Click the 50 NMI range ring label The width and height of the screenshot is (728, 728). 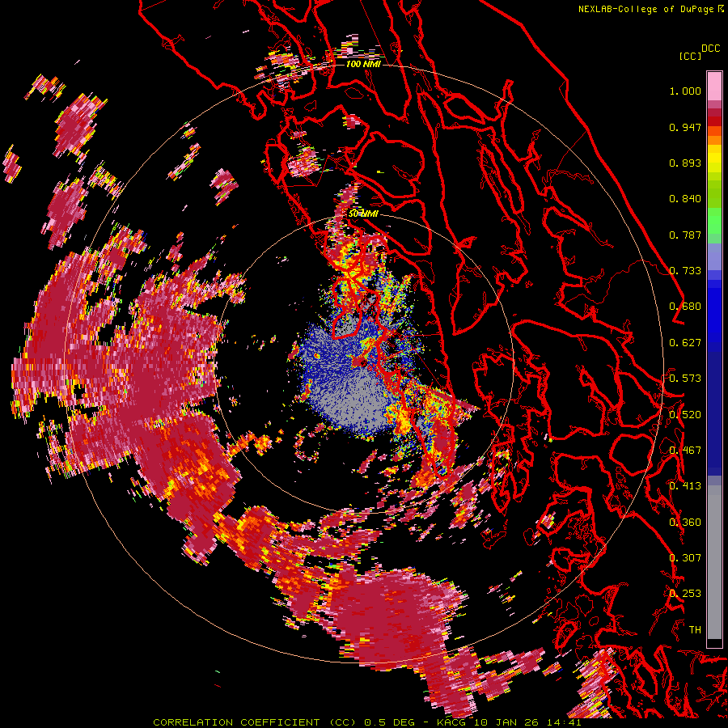[x=363, y=214]
